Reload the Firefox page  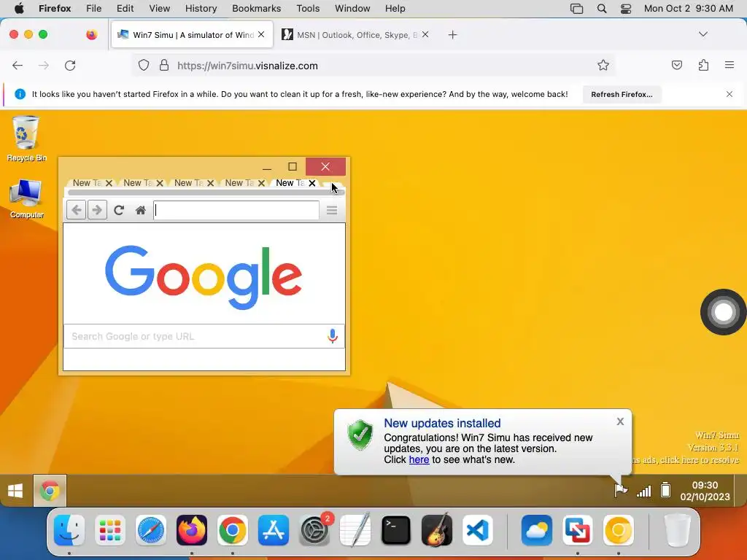point(70,66)
